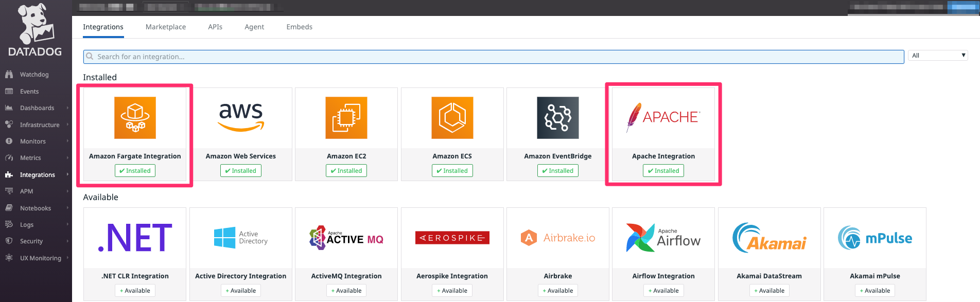Viewport: 980px width, 302px height.
Task: Click Available button under Akamai DataStream
Action: 769,291
